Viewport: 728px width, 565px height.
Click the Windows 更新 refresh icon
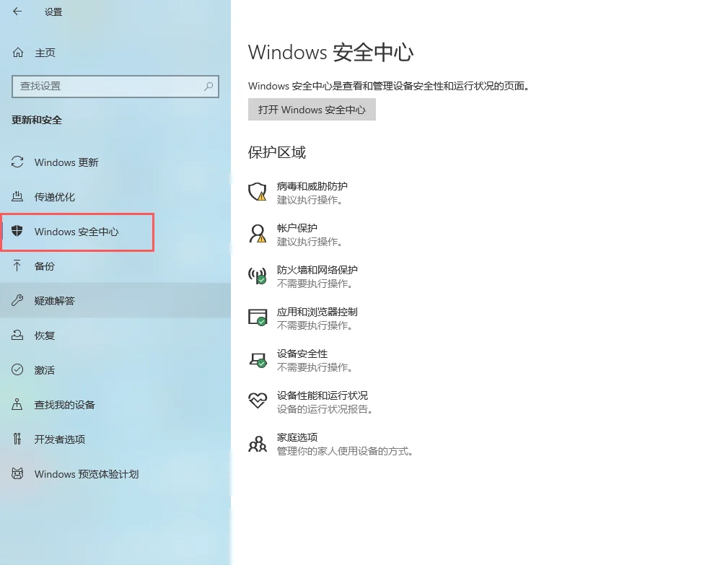click(x=17, y=162)
